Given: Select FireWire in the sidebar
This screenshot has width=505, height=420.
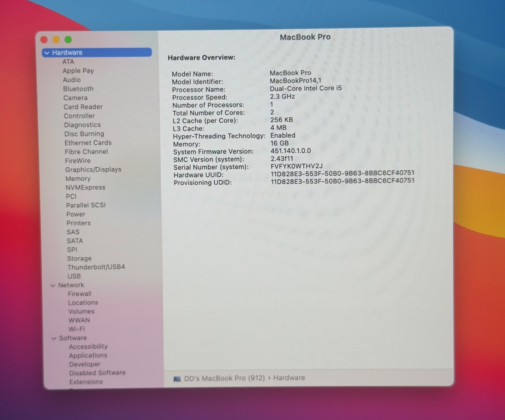Looking at the screenshot, I should tap(78, 161).
